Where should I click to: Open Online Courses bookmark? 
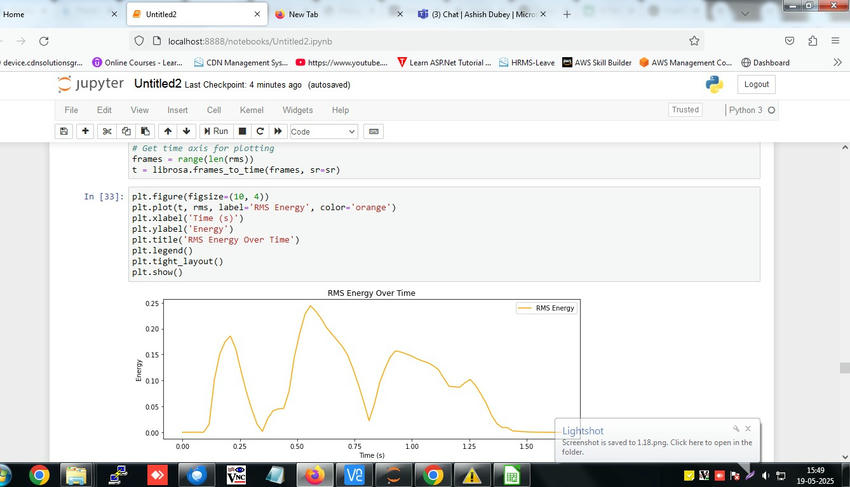(138, 62)
